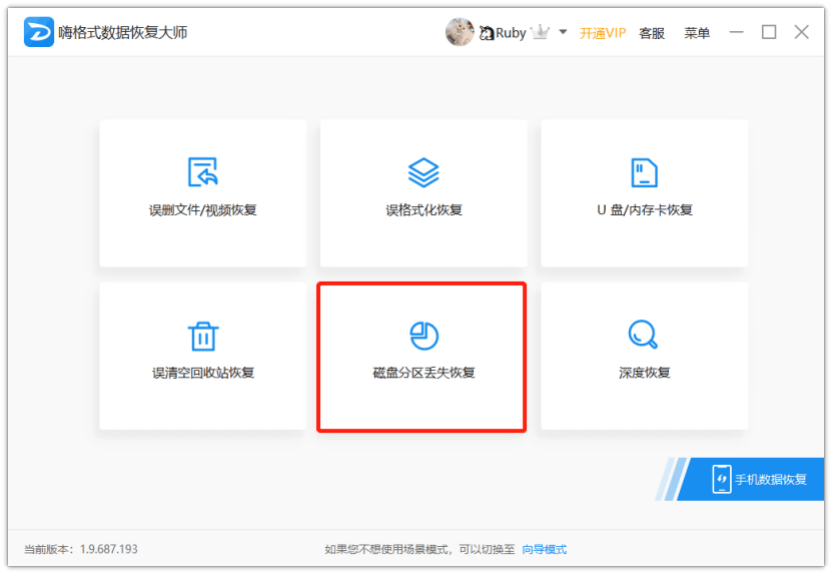The width and height of the screenshot is (832, 574).
Task: Select 磁盘分区丢失恢复 label
Action: click(x=423, y=373)
